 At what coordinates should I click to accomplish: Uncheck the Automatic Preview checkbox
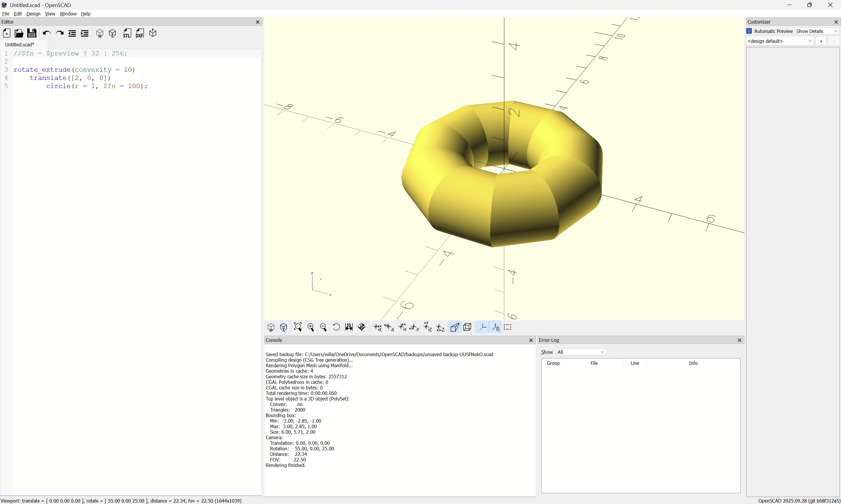[749, 31]
